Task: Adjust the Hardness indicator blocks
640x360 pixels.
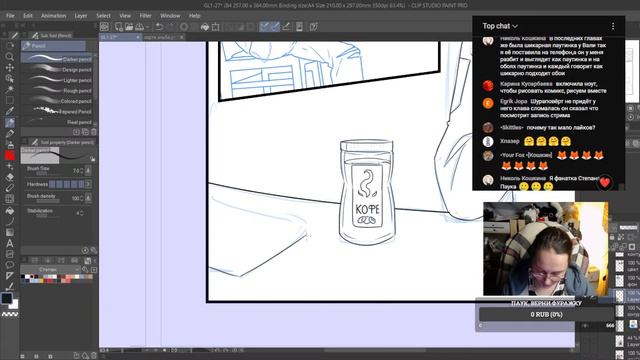Action: pos(67,184)
